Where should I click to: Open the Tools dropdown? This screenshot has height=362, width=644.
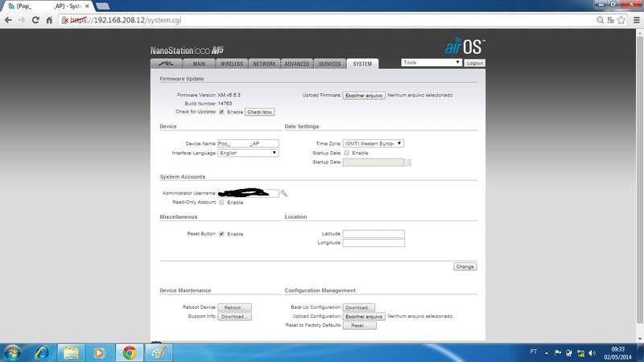tap(431, 63)
